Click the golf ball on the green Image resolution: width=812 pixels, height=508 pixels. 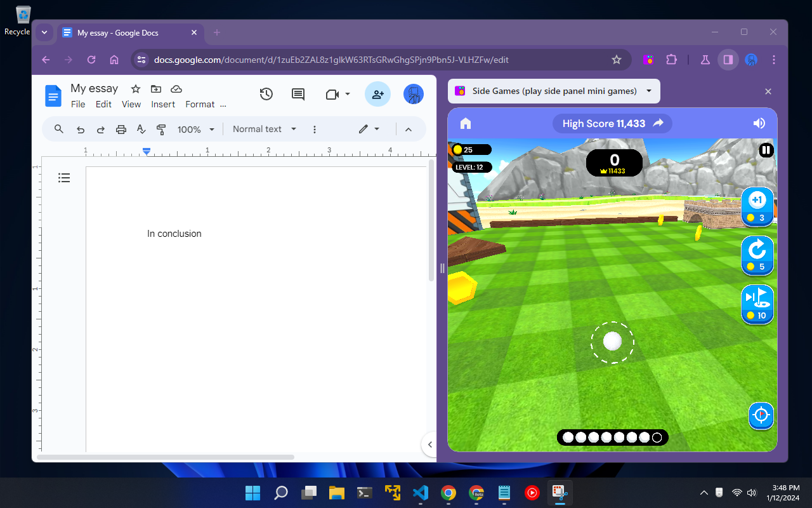[x=612, y=341]
